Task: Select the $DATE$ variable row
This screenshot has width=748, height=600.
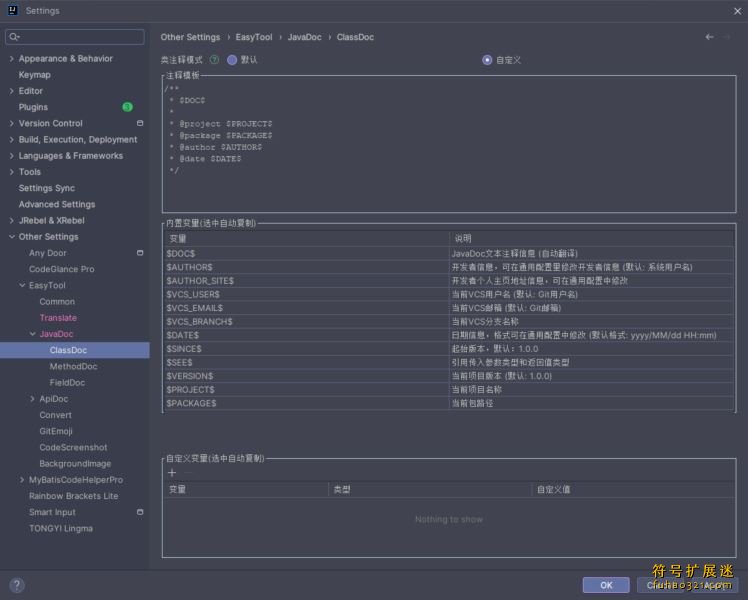Action: coord(448,335)
